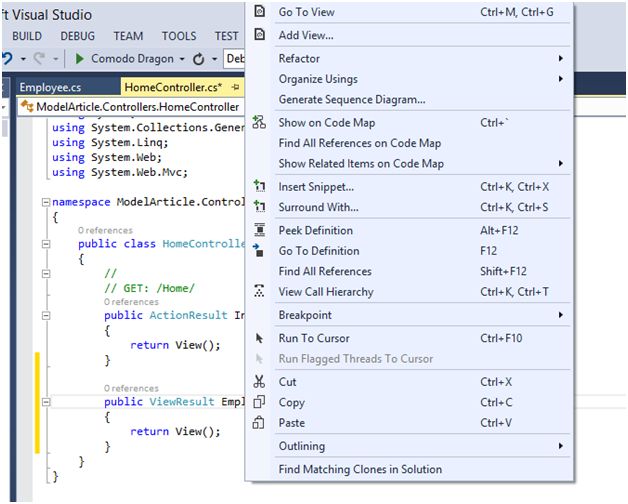
Task: Click the Go To View icon
Action: tap(260, 12)
